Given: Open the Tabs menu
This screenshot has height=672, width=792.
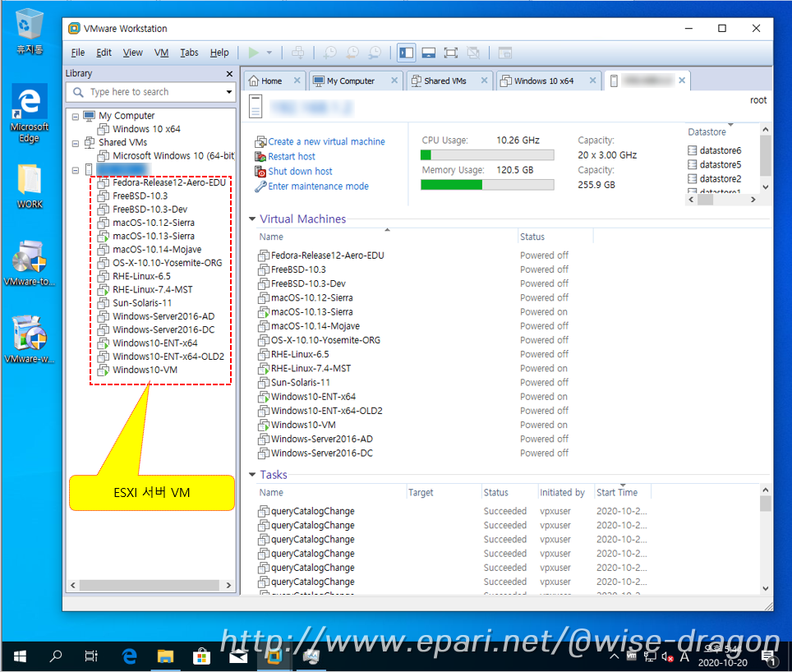Looking at the screenshot, I should [189, 53].
